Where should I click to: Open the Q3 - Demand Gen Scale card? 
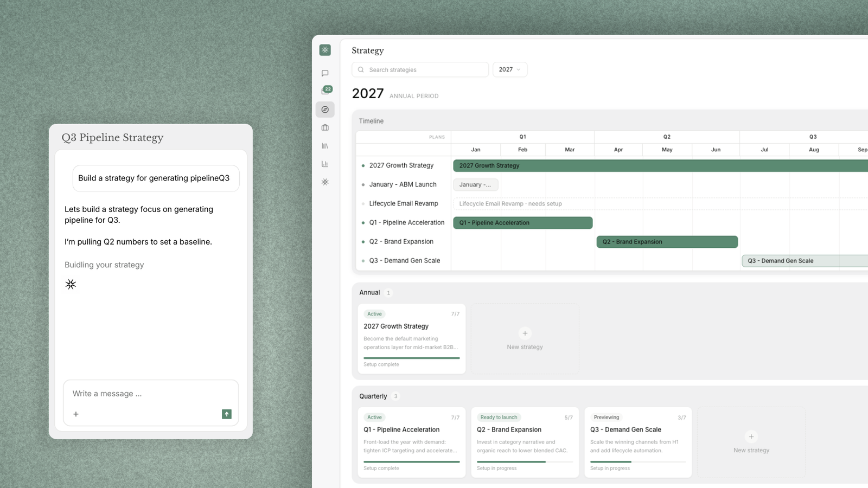coord(638,442)
